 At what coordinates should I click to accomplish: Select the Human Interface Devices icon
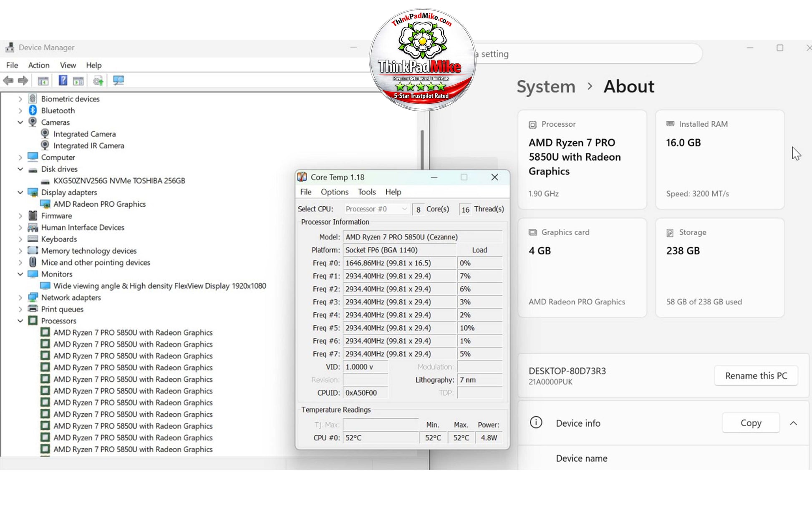pyautogui.click(x=33, y=227)
